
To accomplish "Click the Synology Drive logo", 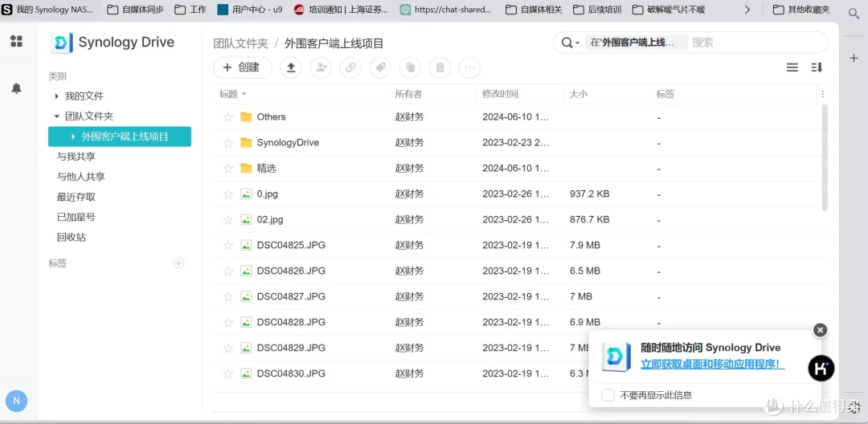I will 61,43.
